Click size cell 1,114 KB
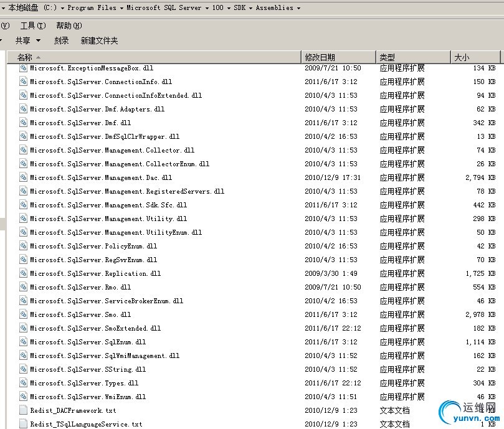 [480, 342]
